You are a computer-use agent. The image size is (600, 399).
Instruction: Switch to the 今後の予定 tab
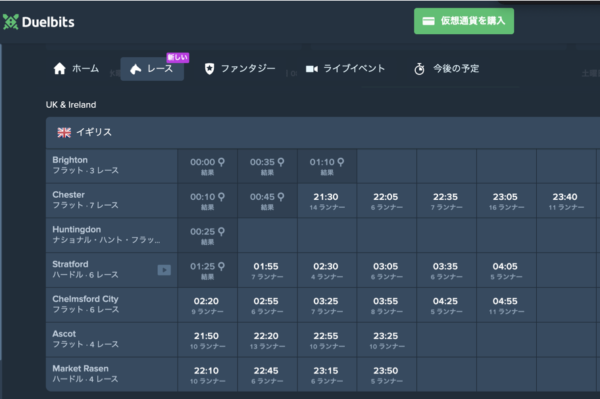pyautogui.click(x=447, y=69)
